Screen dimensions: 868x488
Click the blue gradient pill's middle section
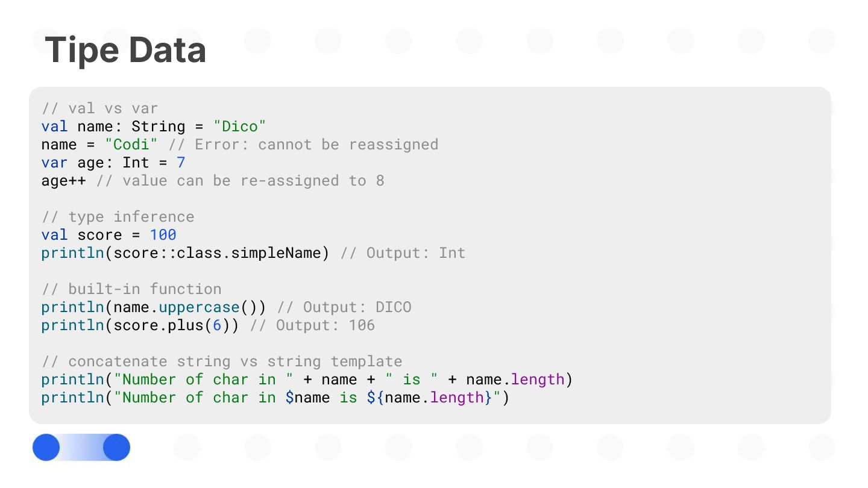tap(81, 448)
